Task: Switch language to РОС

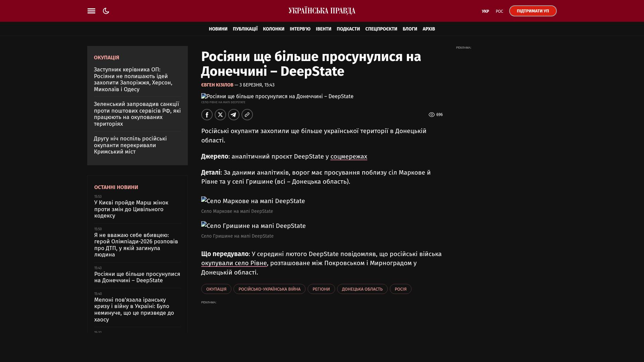Action: (499, 11)
